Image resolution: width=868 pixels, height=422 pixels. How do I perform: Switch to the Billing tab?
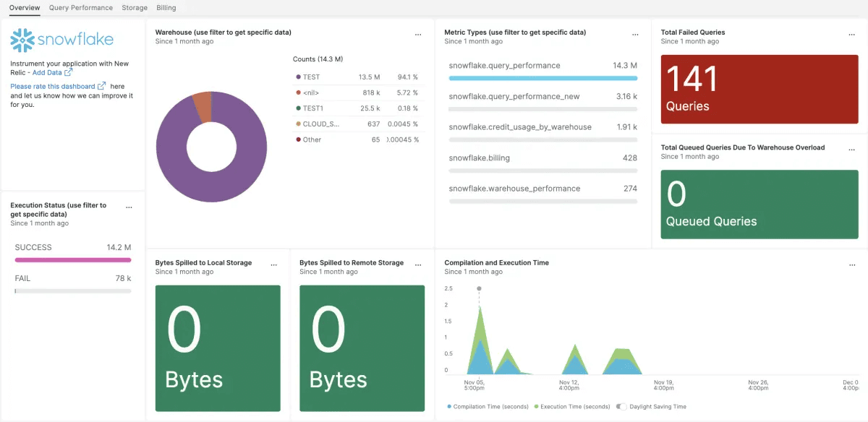[166, 8]
